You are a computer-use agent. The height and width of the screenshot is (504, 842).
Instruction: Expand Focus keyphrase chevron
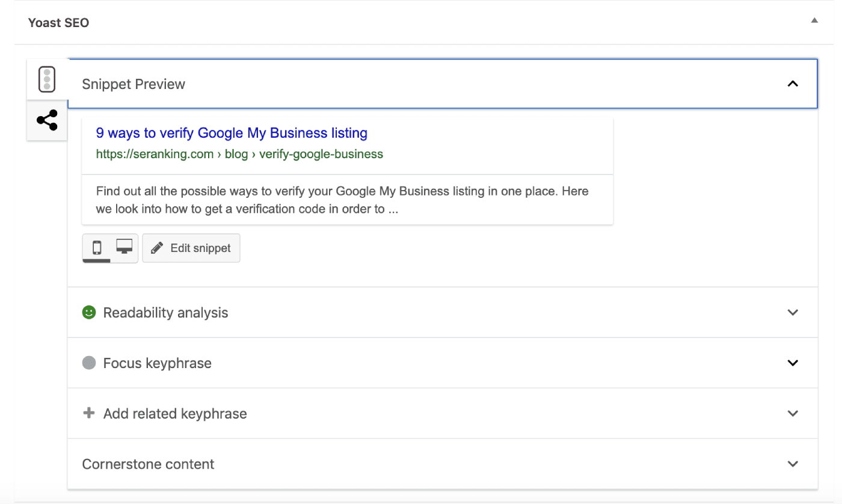tap(793, 363)
